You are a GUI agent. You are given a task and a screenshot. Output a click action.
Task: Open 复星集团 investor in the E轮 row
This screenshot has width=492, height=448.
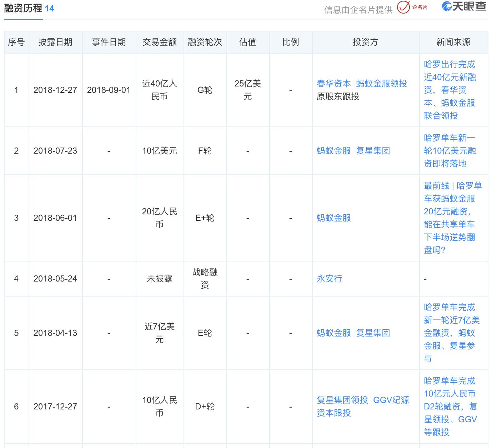(x=373, y=333)
